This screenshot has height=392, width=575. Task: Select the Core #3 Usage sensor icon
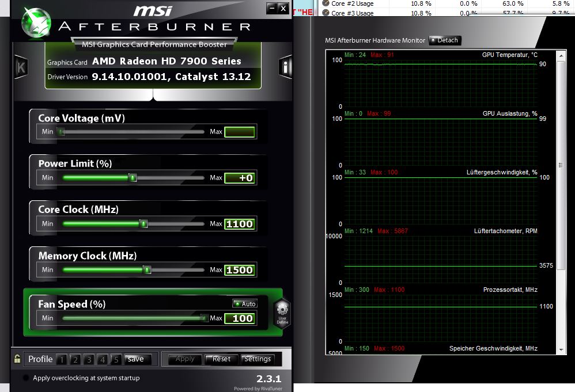pos(326,13)
